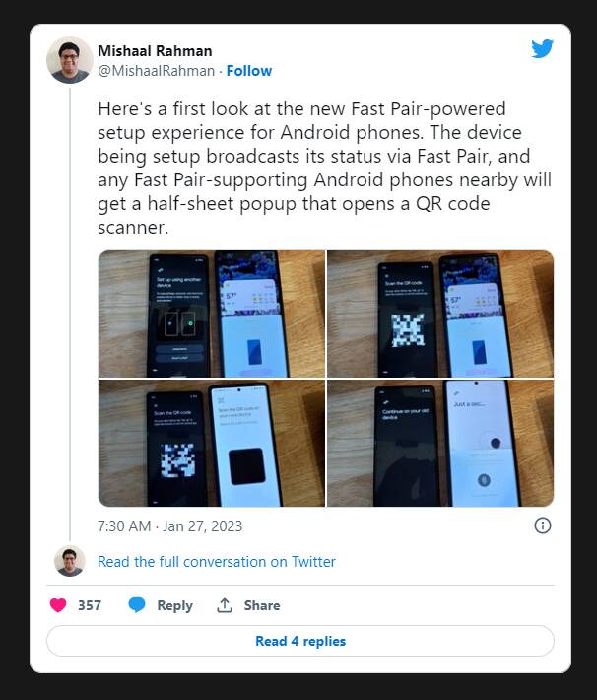Click small avatar beside full conversation link

(x=70, y=561)
